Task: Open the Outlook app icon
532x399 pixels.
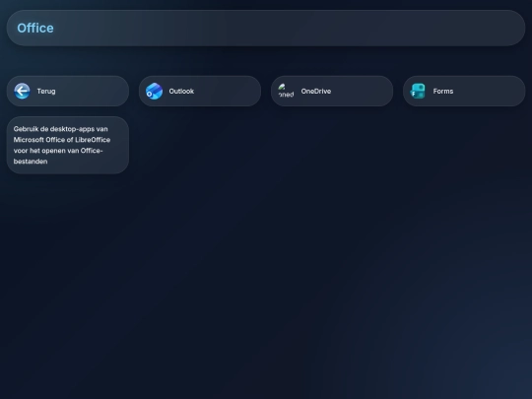Action: 154,91
